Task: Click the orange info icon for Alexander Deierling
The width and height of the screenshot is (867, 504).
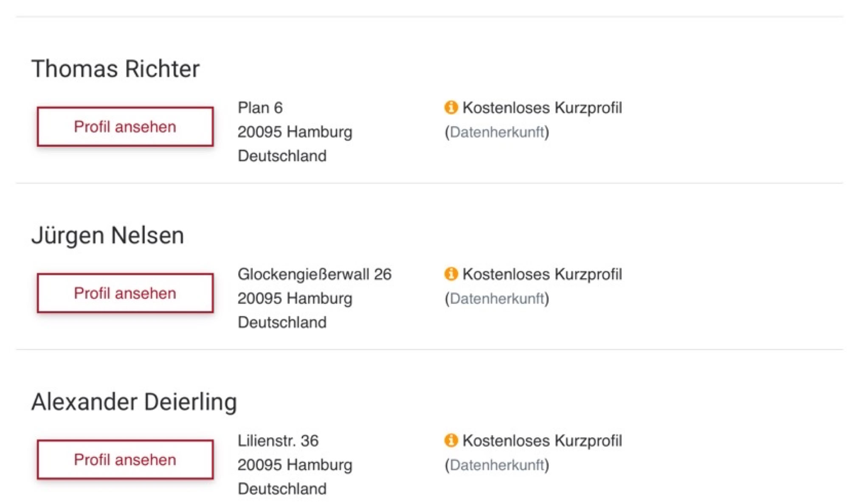Action: point(451,440)
